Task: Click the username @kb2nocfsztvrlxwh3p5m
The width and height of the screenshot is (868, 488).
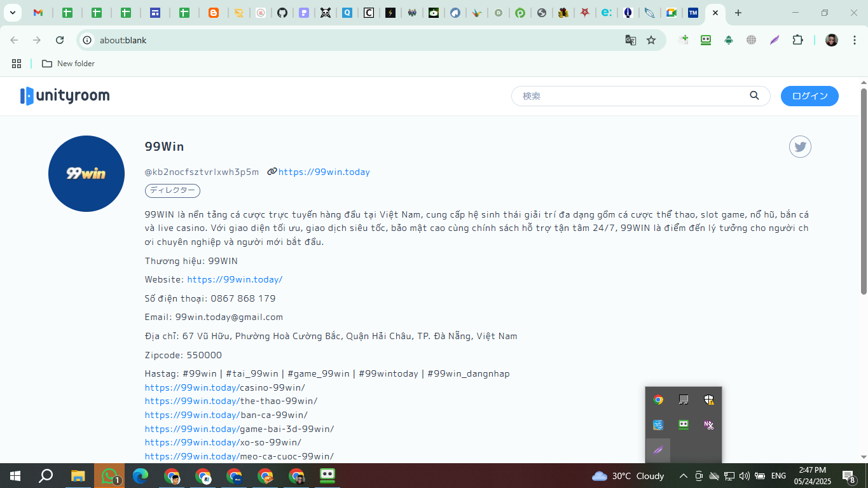Action: click(202, 172)
